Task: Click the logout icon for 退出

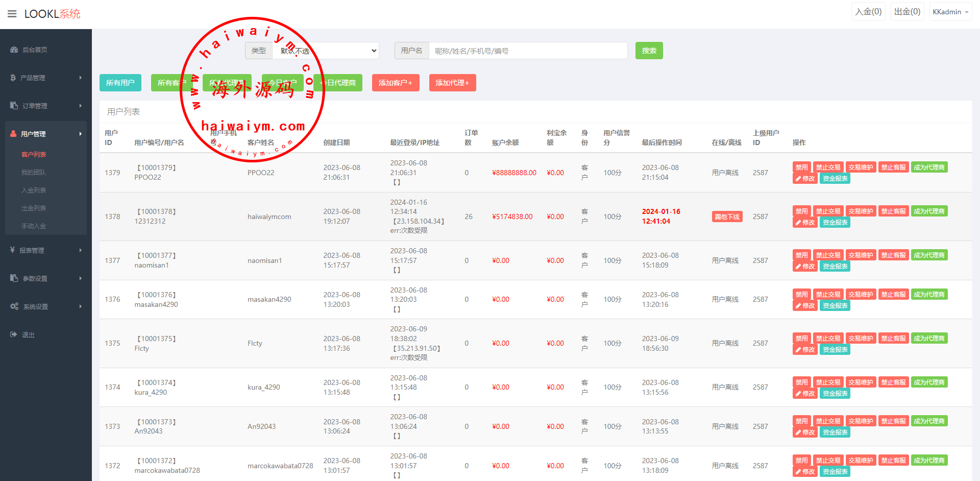Action: [x=14, y=334]
